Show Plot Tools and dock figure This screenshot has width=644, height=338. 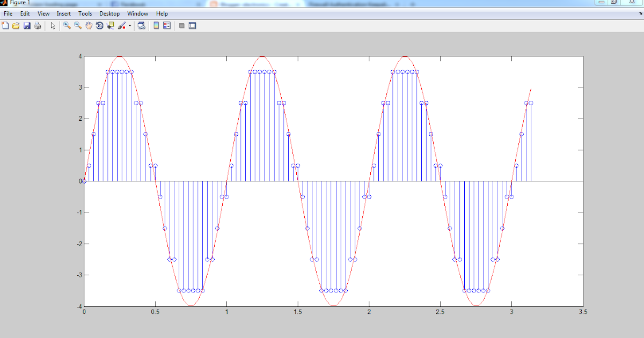pyautogui.click(x=193, y=25)
